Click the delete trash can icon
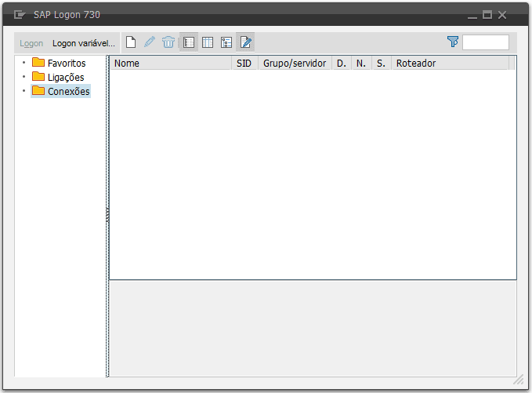 tap(168, 42)
